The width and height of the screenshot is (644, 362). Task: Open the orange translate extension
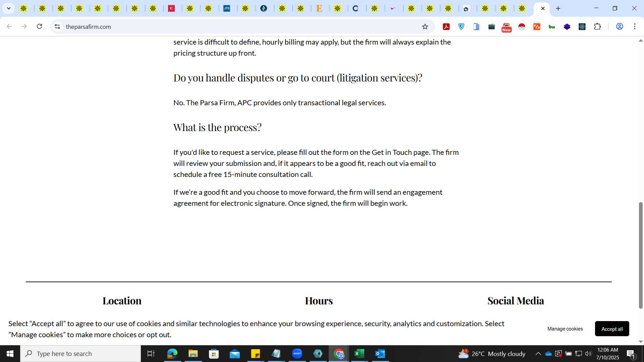[x=537, y=26]
